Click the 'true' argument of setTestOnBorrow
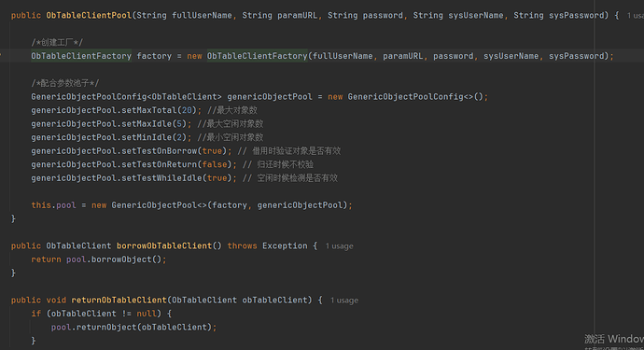The image size is (644, 350). pyautogui.click(x=212, y=151)
